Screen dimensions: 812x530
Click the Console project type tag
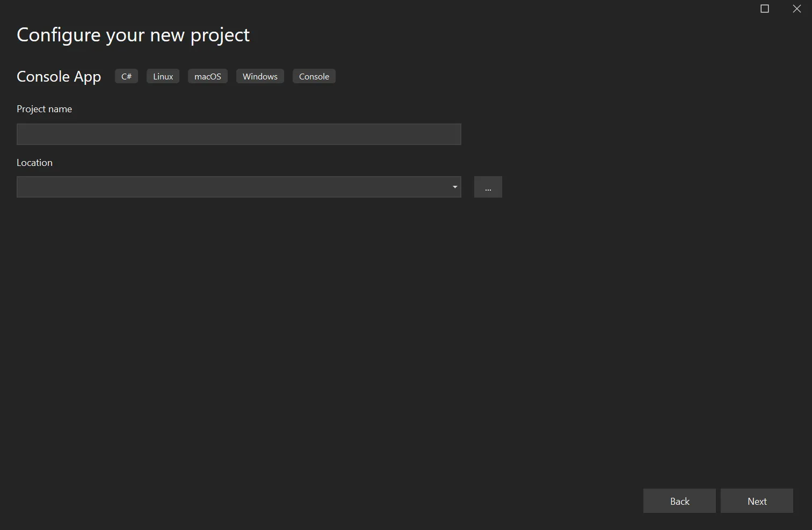point(314,76)
